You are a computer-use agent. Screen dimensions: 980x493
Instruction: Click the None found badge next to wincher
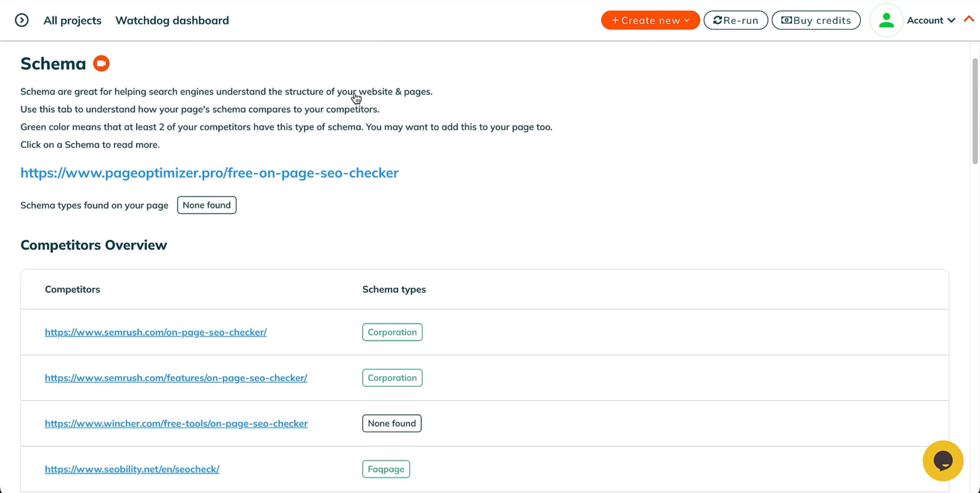(391, 423)
